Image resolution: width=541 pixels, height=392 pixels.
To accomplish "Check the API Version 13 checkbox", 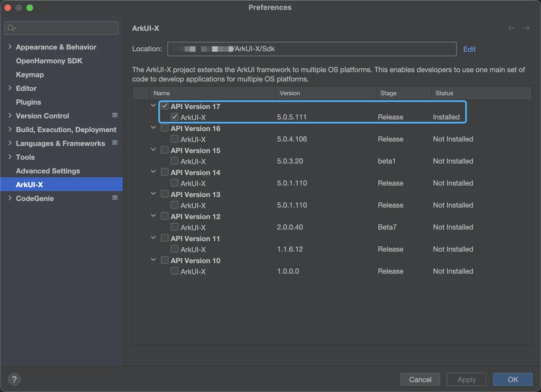I will tap(165, 194).
